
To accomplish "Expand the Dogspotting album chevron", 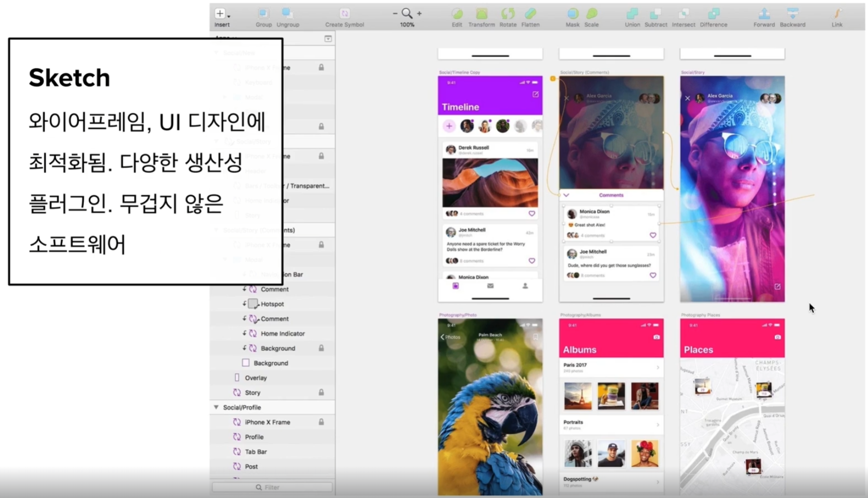I will pyautogui.click(x=657, y=482).
